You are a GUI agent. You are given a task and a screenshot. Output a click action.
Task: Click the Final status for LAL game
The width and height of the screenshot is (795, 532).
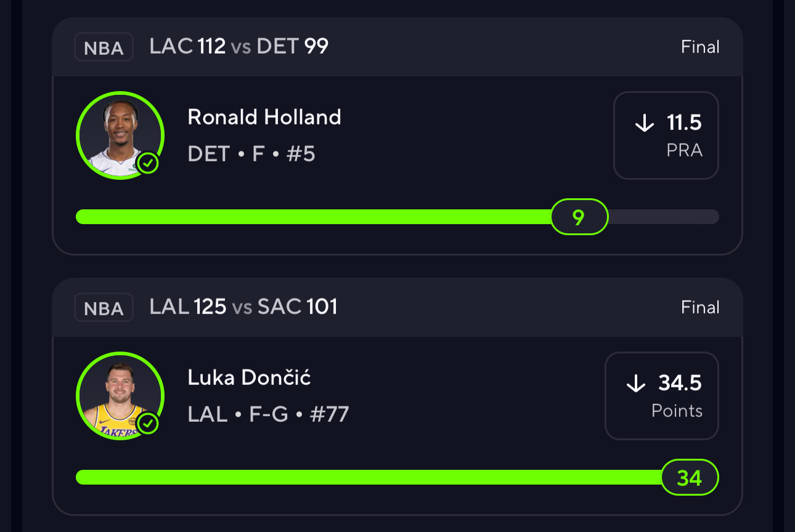pyautogui.click(x=700, y=307)
